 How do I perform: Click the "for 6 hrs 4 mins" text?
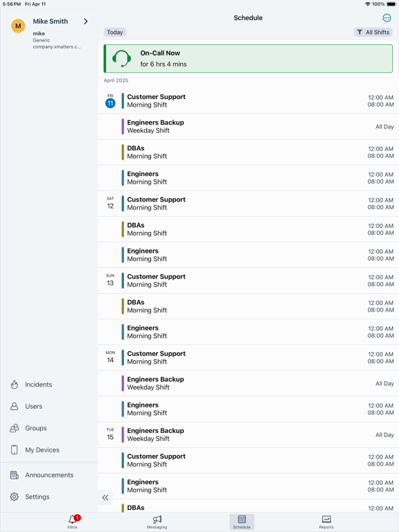click(163, 64)
